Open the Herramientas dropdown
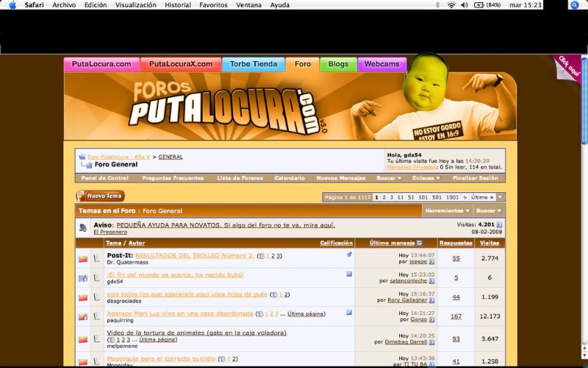 point(447,210)
